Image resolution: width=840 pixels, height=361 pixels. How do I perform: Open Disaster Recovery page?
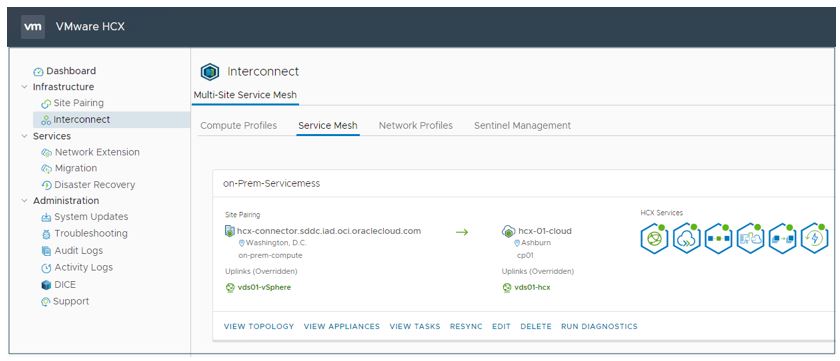tap(95, 185)
